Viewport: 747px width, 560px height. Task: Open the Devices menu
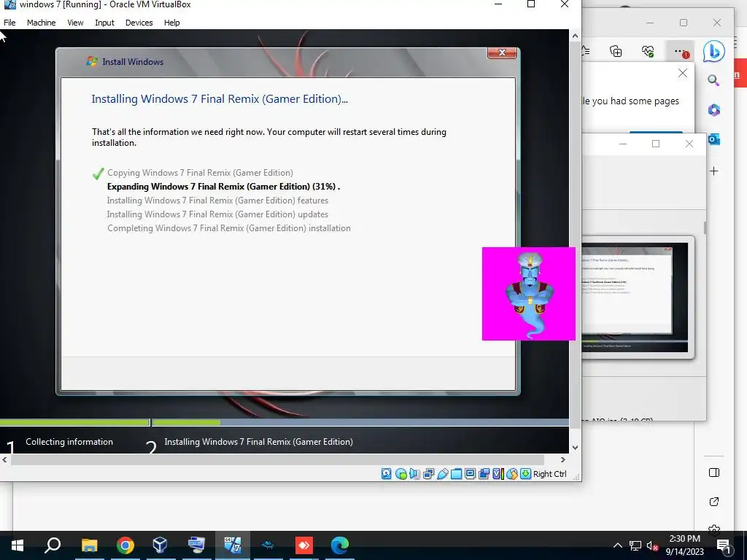[x=139, y=23]
